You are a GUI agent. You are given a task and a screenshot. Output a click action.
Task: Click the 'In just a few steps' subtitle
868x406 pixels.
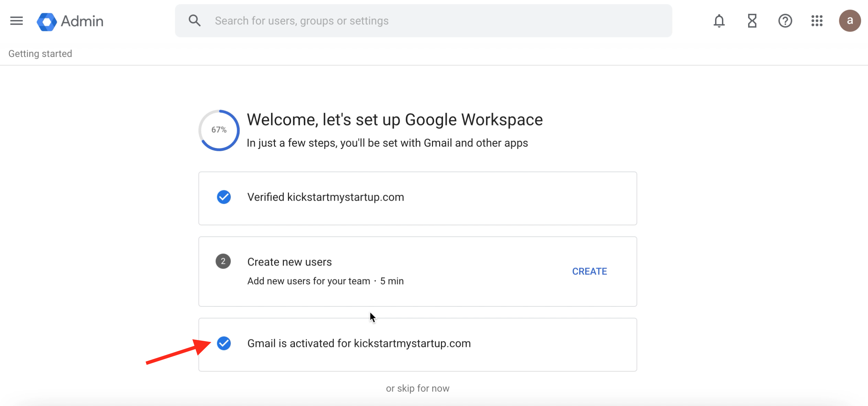(387, 143)
